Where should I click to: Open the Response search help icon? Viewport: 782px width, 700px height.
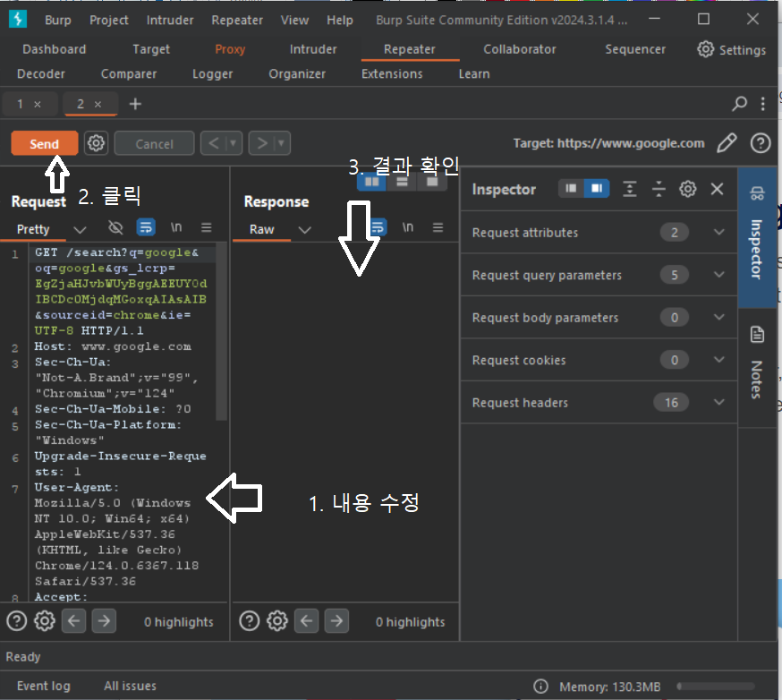click(250, 621)
